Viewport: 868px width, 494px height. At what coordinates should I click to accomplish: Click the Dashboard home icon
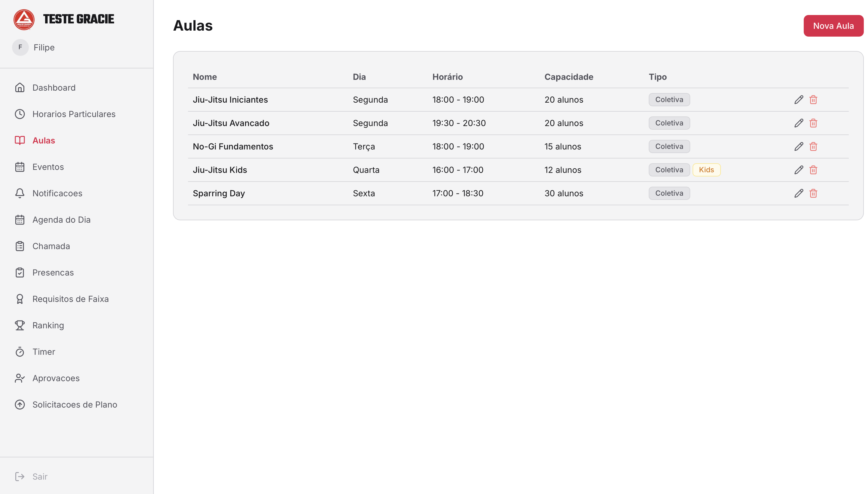coord(20,88)
